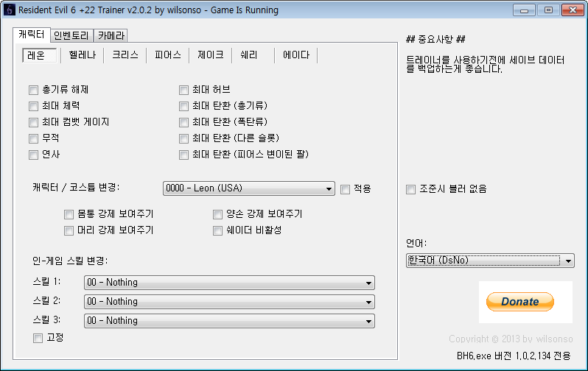
Task: Click the Donate button
Action: [x=519, y=302]
